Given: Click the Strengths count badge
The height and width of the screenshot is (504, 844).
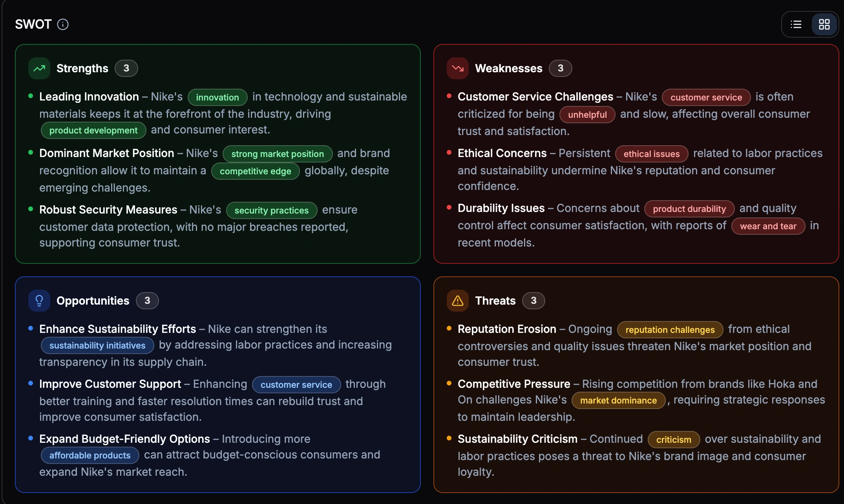Looking at the screenshot, I should coord(126,68).
